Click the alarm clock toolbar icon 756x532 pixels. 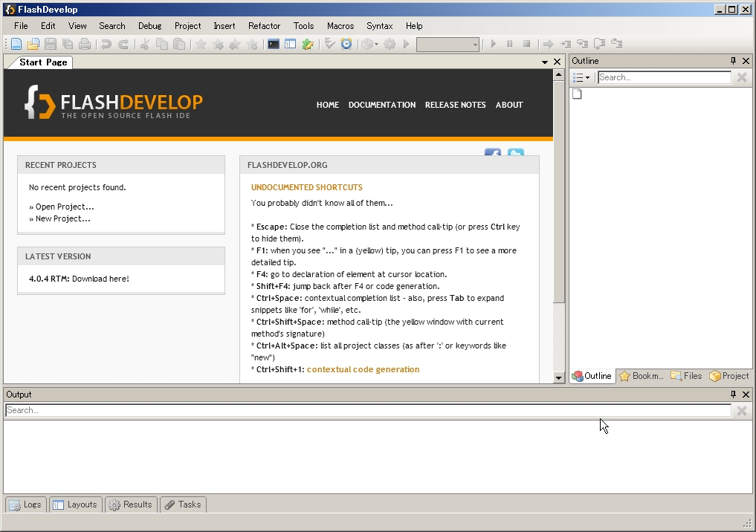click(x=346, y=45)
